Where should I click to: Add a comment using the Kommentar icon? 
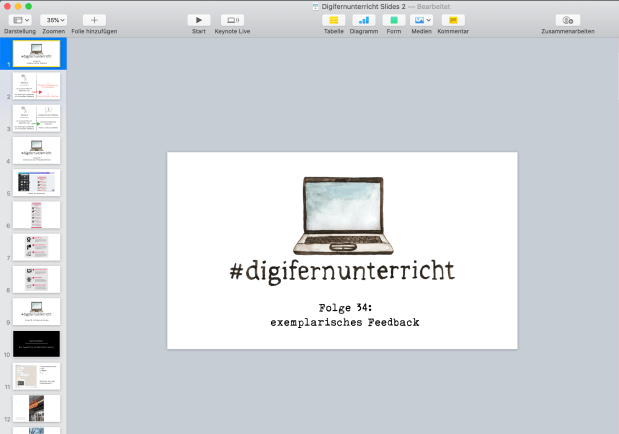point(453,20)
